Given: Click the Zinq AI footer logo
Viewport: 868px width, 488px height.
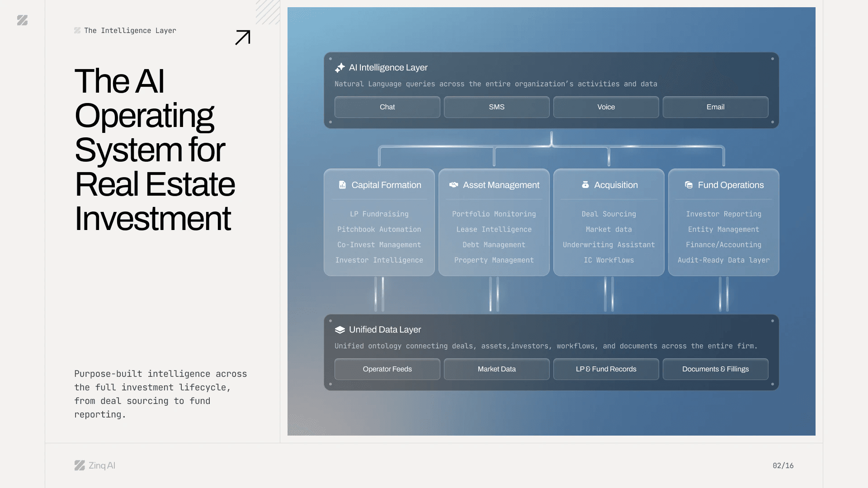Looking at the screenshot, I should click(x=95, y=465).
